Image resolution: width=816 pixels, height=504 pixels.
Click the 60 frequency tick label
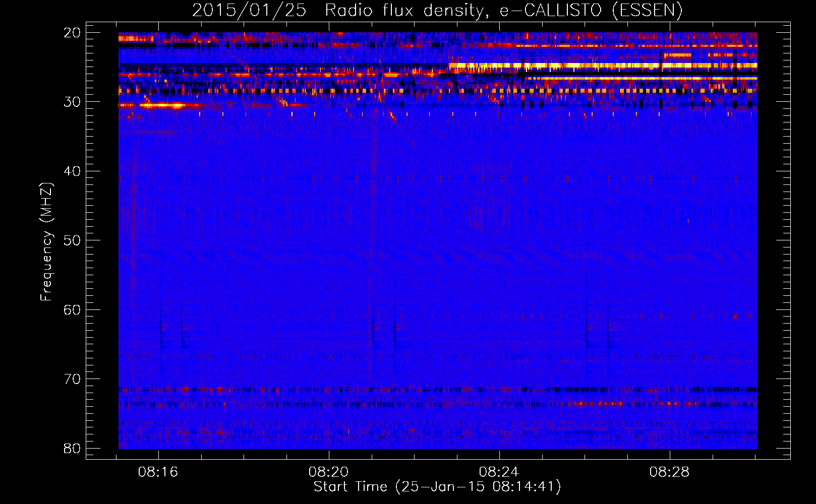tap(73, 309)
